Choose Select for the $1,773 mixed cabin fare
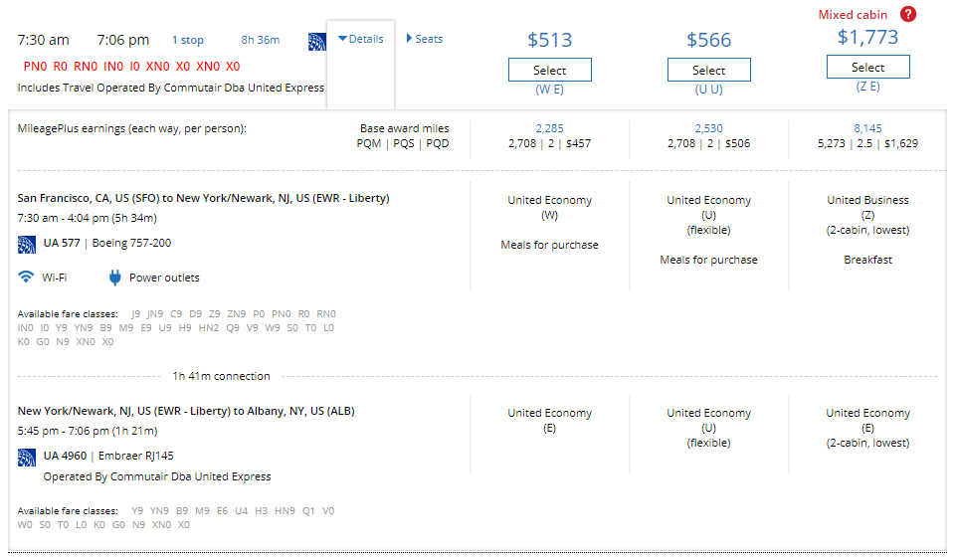Screen dimensions: 955x560 tap(867, 68)
